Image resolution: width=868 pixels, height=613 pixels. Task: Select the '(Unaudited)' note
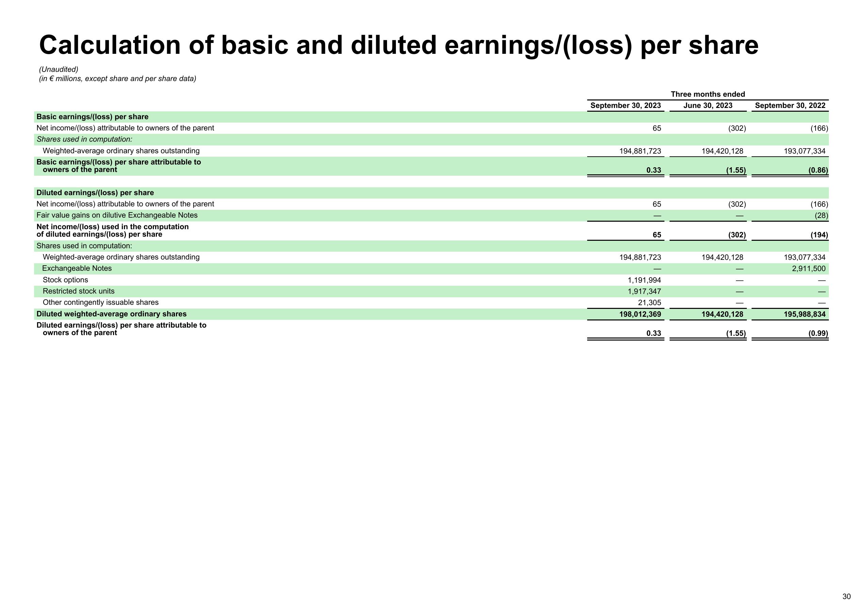(x=59, y=69)
